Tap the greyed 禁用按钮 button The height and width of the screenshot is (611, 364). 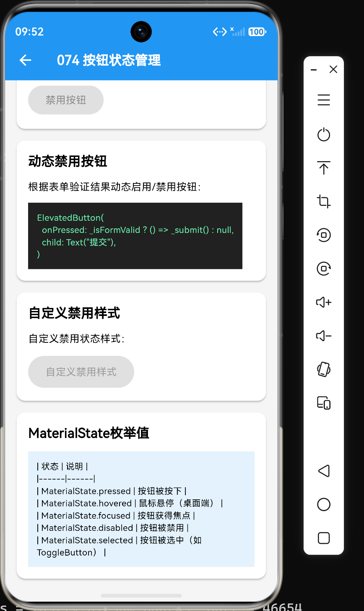coord(66,100)
